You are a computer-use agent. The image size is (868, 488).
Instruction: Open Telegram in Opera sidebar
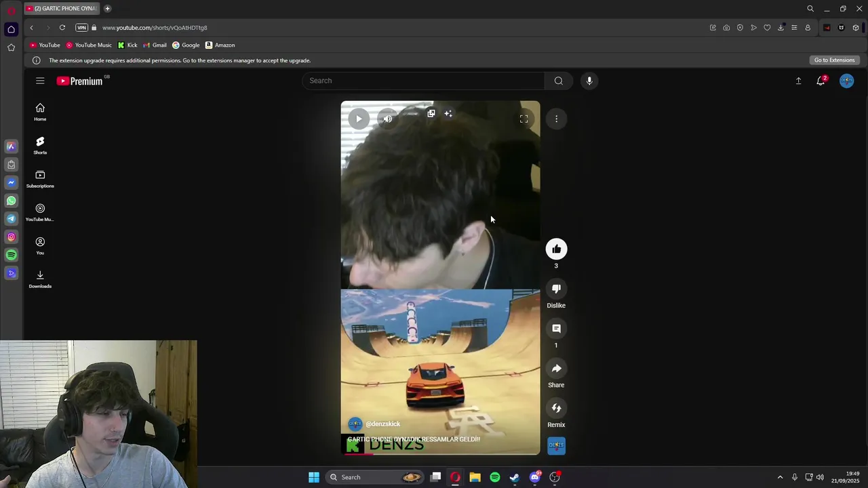11,219
